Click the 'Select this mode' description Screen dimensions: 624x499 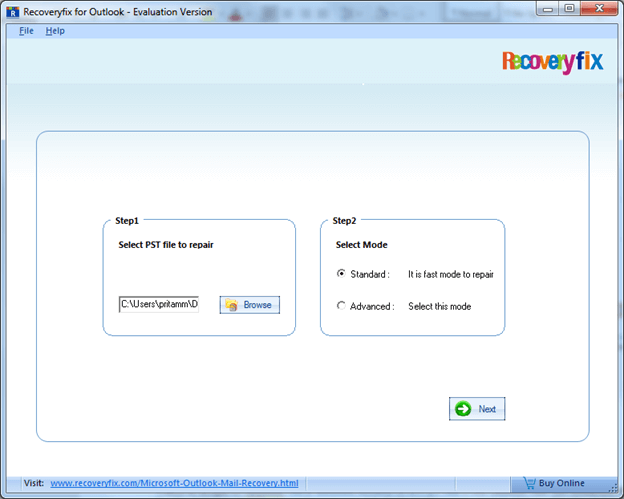pyautogui.click(x=439, y=306)
